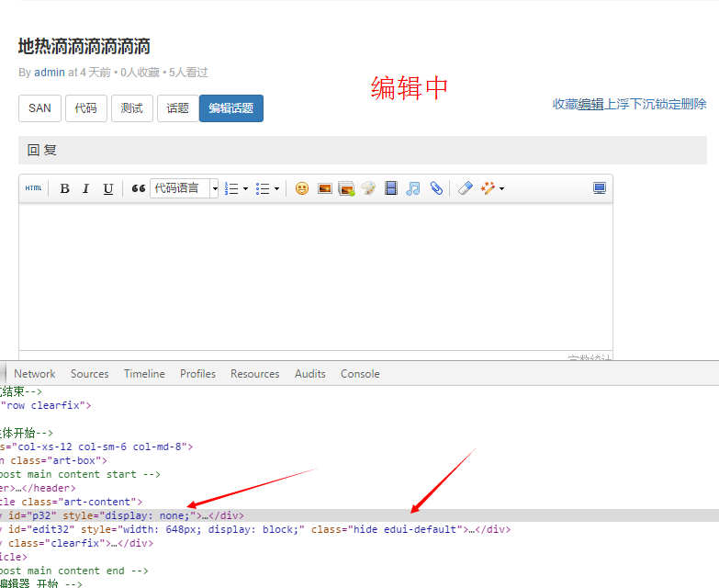Select the div id="p32" DOM row
The image size is (719, 588).
click(x=360, y=515)
